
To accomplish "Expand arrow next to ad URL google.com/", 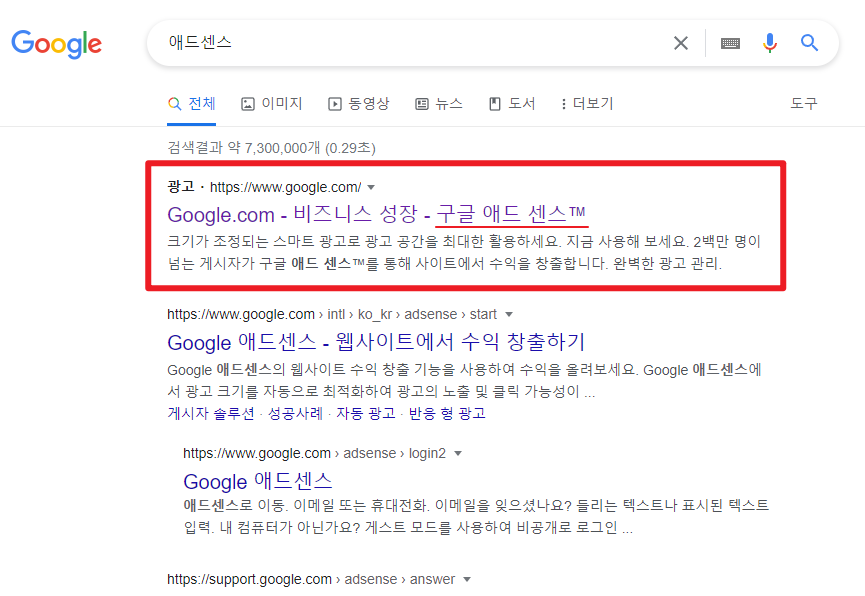I will [x=371, y=188].
